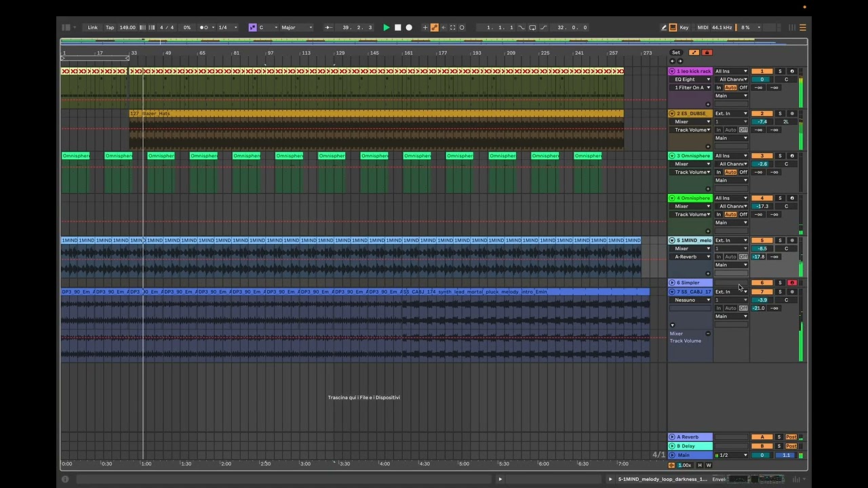The height and width of the screenshot is (488, 868).
Task: Click the Key map mode button
Action: pyautogui.click(x=684, y=27)
